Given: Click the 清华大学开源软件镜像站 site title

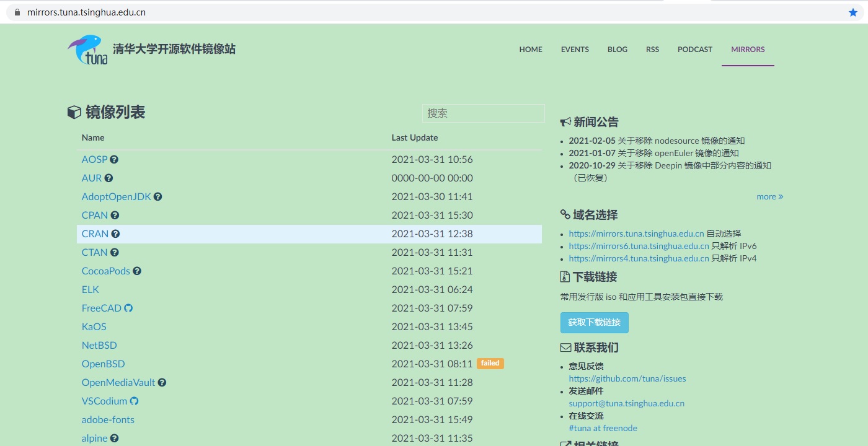Looking at the screenshot, I should click(x=174, y=49).
